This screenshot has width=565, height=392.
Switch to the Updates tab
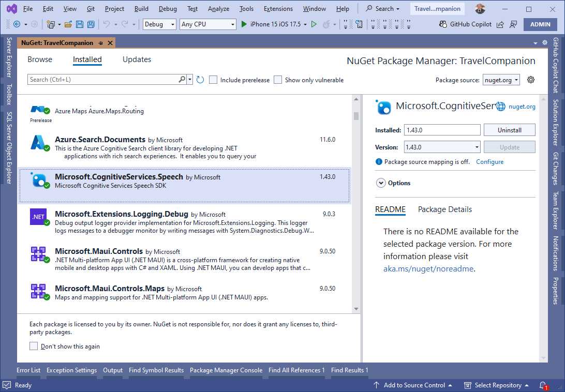pos(137,59)
